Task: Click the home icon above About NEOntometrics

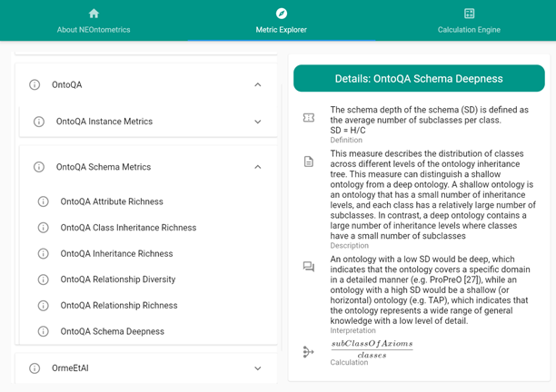Action: point(94,14)
